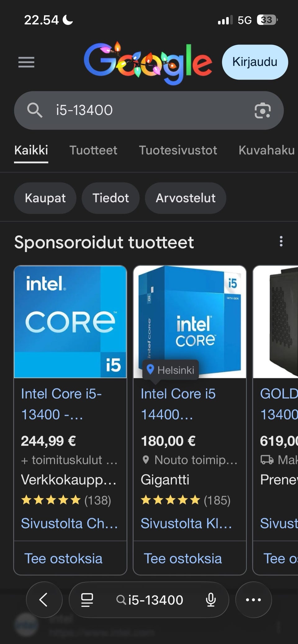Screen dimensions: 298x644
Task: Tap the Google Lens camera icon
Action: click(263, 111)
